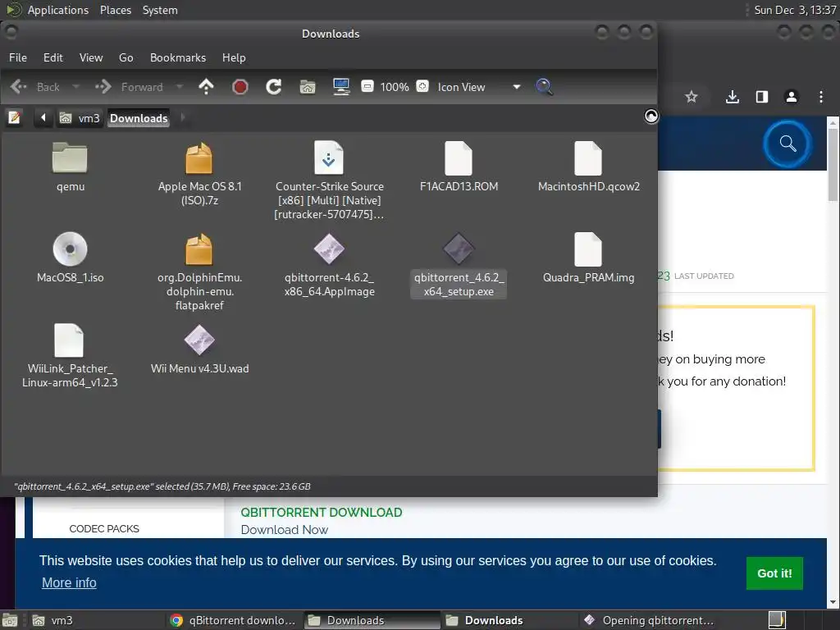Open the Forward history dropdown arrow
The height and width of the screenshot is (630, 840).
click(x=180, y=87)
